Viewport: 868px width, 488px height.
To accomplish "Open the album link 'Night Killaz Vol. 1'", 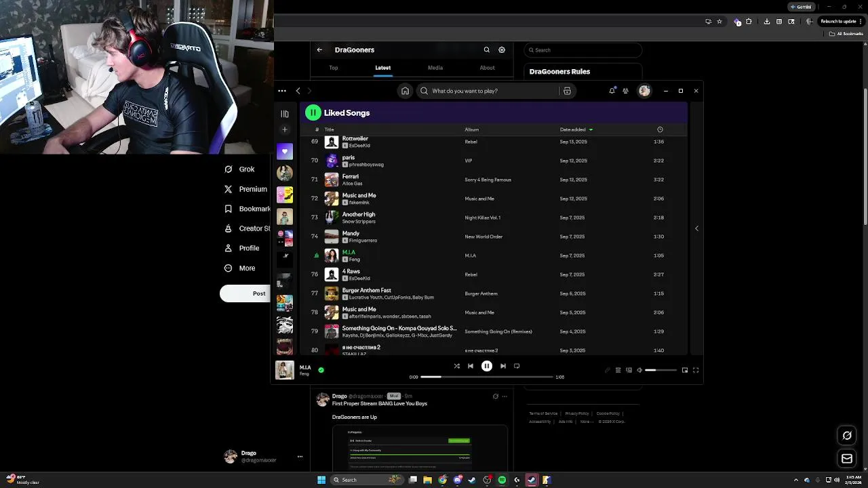I will (482, 218).
